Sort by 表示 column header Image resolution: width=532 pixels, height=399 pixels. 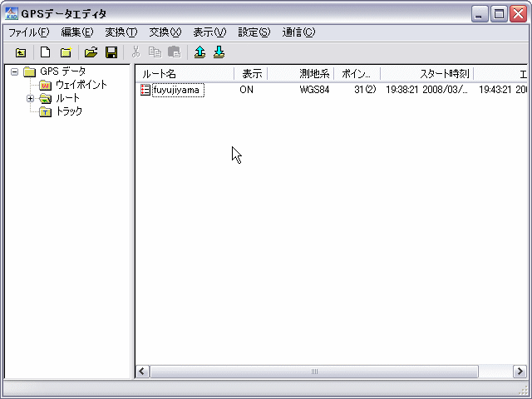[x=251, y=74]
